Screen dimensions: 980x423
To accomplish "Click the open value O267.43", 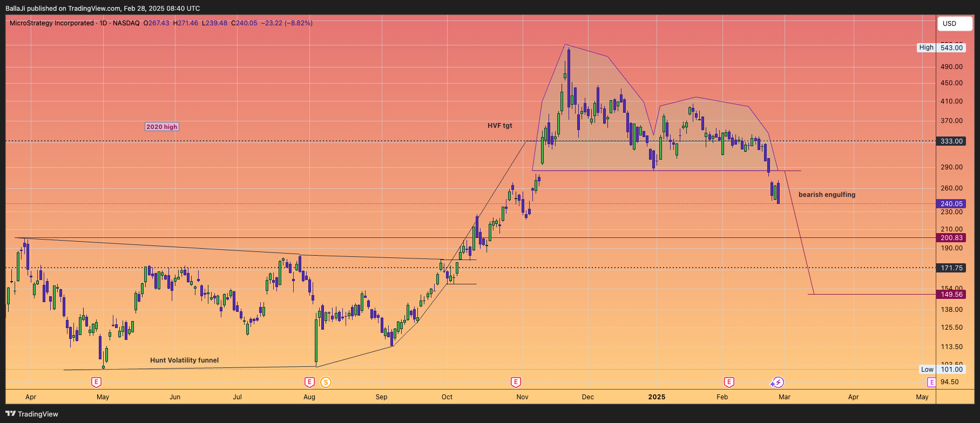I will click(x=156, y=23).
